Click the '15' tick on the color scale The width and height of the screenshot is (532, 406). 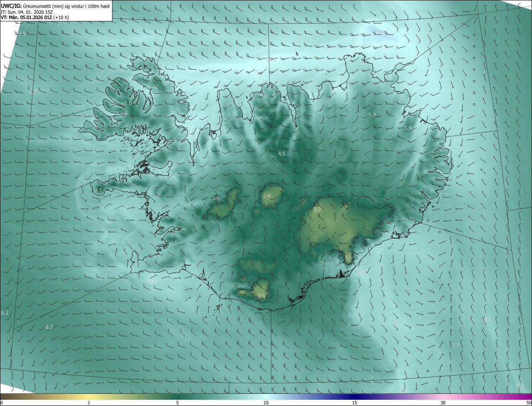point(355,403)
